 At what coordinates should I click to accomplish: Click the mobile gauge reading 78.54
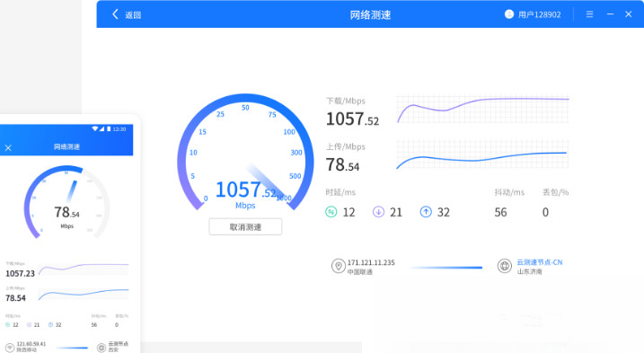tap(67, 213)
